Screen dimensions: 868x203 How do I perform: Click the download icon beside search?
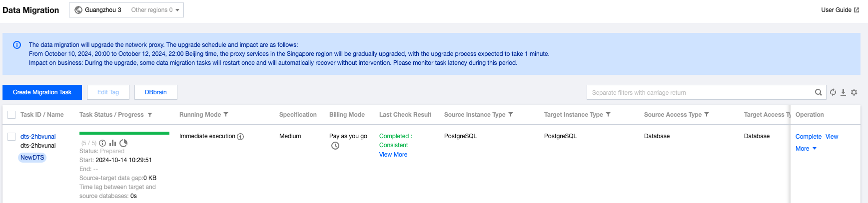click(843, 92)
